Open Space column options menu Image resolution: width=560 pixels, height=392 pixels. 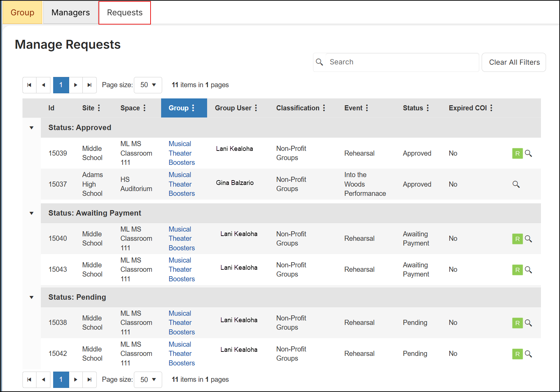point(144,108)
